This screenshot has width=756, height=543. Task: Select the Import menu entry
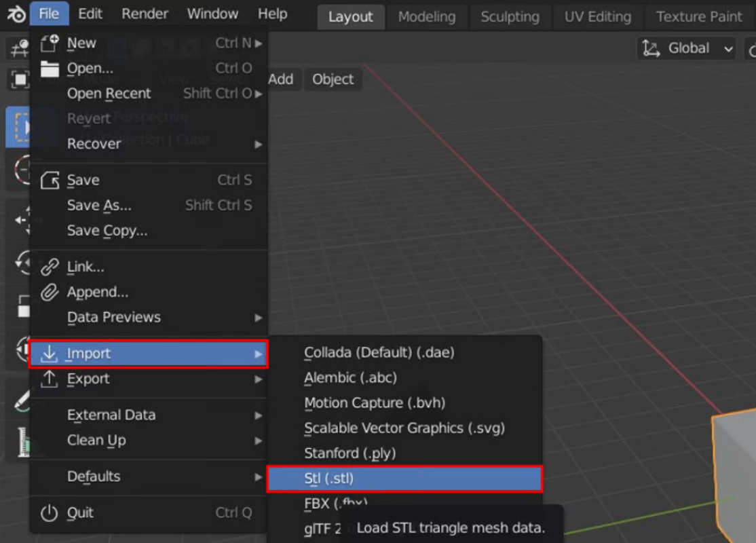click(149, 354)
